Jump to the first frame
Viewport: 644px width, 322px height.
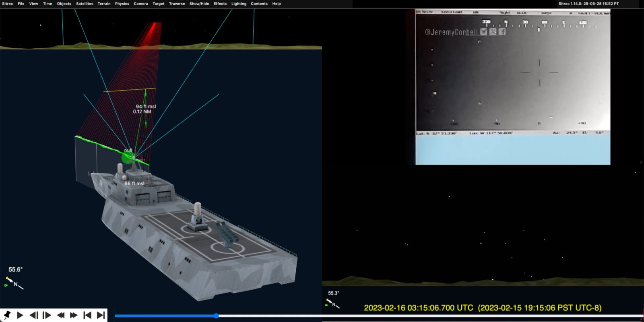point(87,315)
